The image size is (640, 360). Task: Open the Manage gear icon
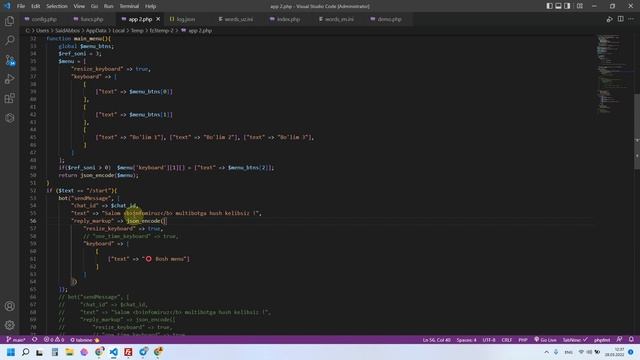pos(9,325)
